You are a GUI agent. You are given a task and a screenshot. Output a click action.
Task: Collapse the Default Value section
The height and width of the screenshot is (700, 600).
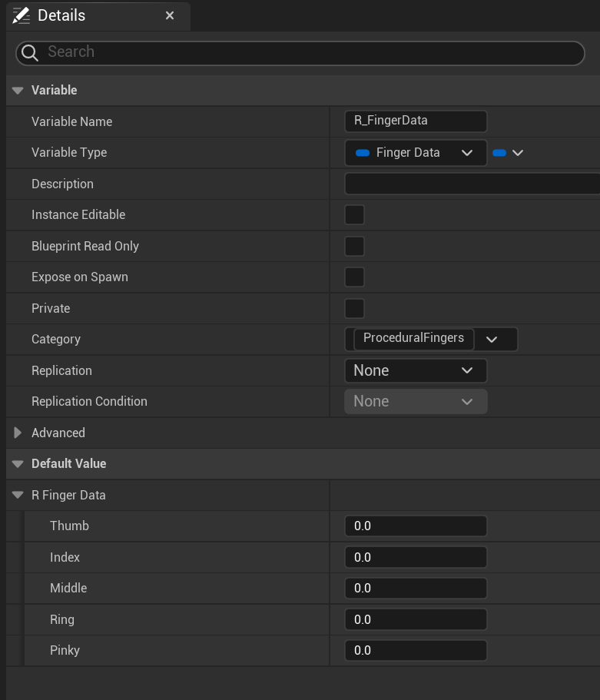(x=18, y=464)
